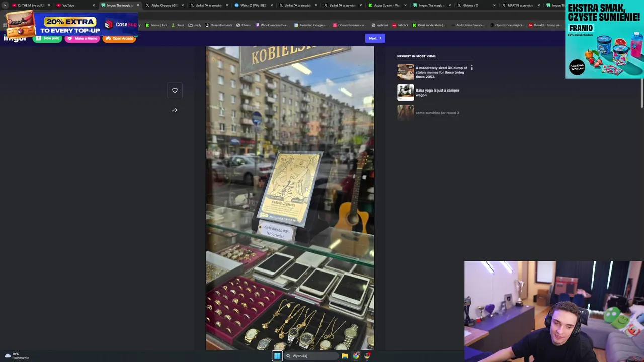Open the Imgur Arcade button
Image resolution: width=644 pixels, height=362 pixels.
point(120,38)
